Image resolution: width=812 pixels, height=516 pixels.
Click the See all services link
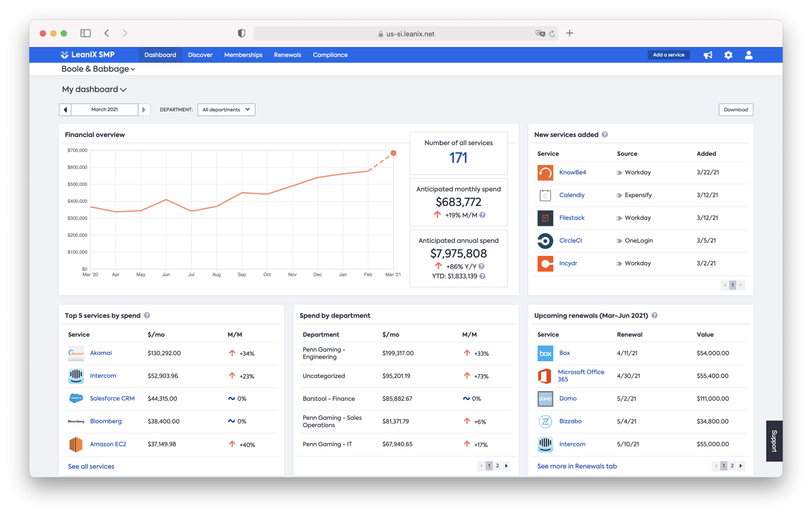pyautogui.click(x=91, y=466)
